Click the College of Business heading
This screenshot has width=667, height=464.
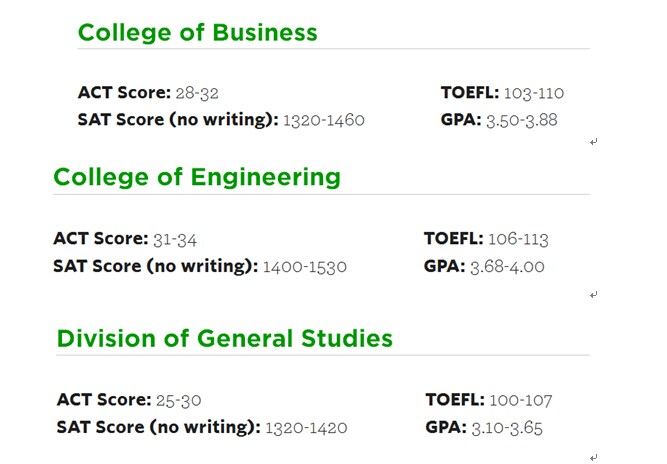pos(198,33)
